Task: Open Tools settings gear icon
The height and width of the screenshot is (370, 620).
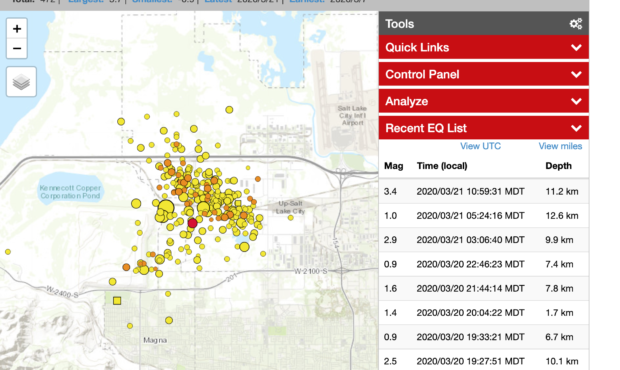Action: [576, 24]
